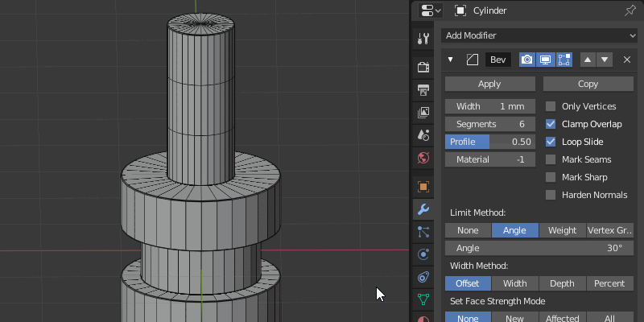644x322 pixels.
Task: Enable Harden Normals checkbox
Action: coord(551,195)
